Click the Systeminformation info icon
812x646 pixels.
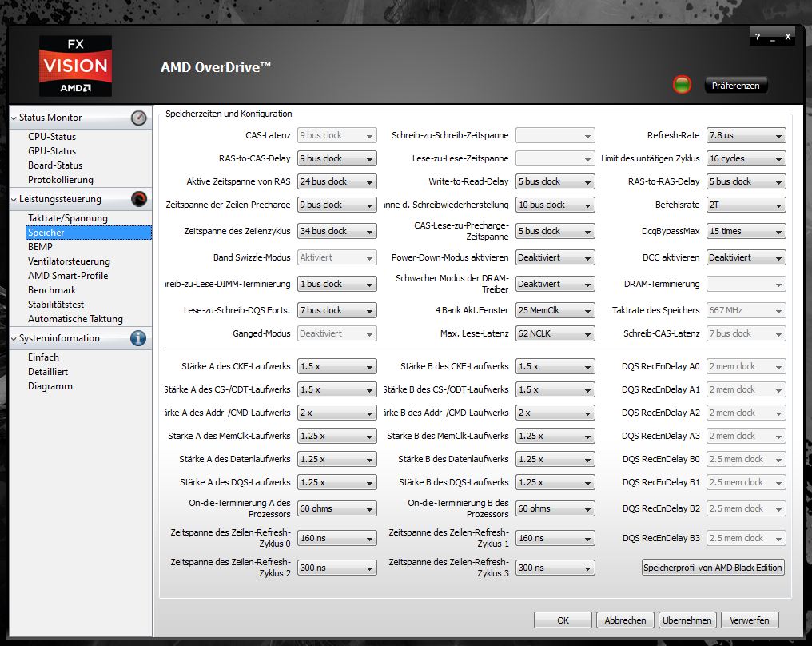pos(138,338)
